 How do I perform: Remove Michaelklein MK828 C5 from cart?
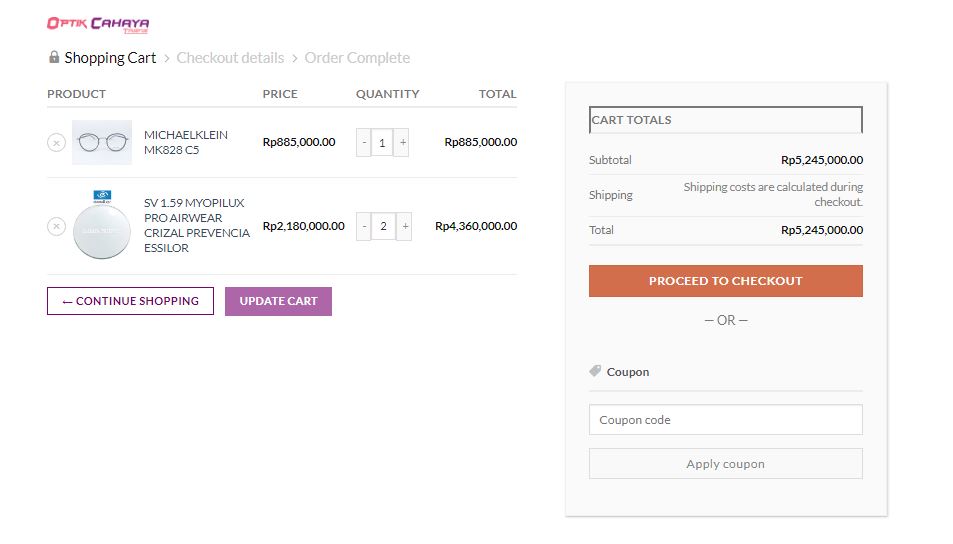[56, 142]
